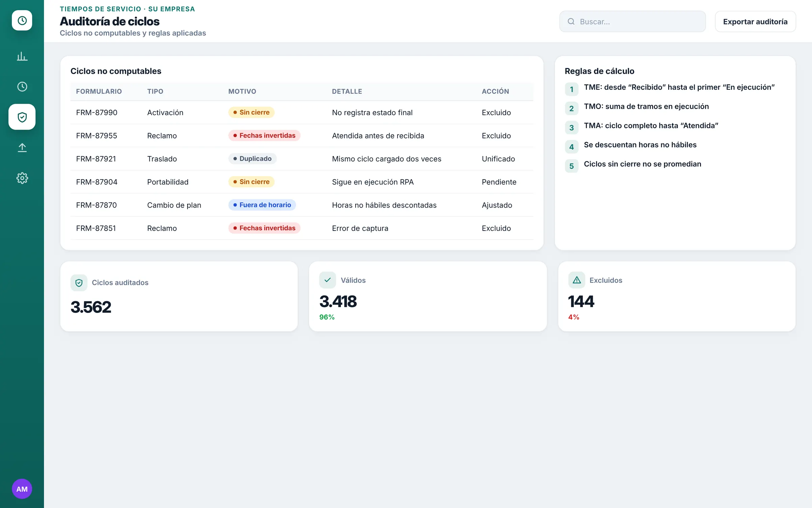Select form ID FRM-87921
812x508 pixels.
(96, 159)
